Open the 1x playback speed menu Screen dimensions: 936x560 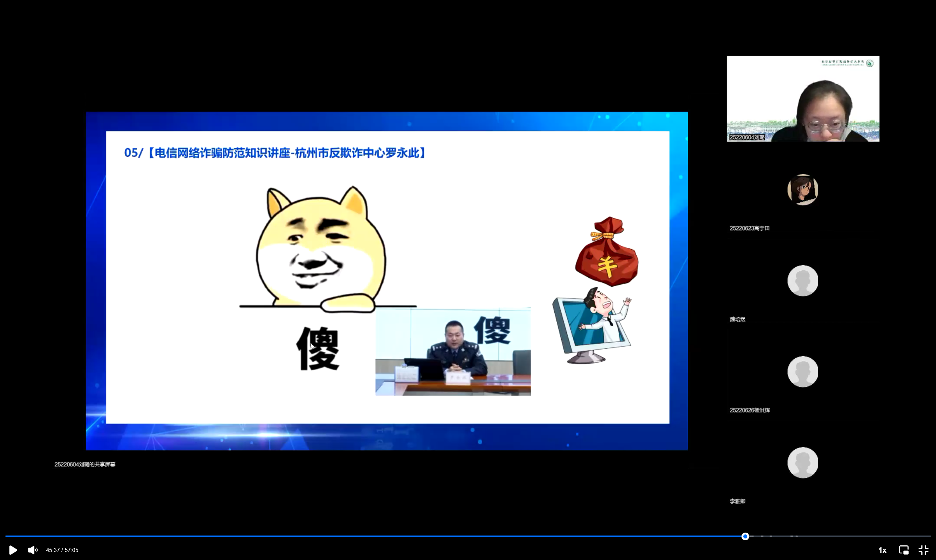[x=882, y=550]
